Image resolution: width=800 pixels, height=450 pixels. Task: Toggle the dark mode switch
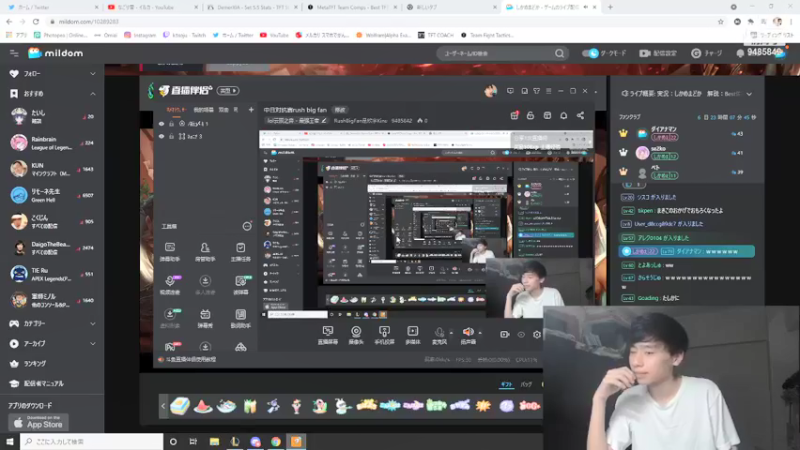[x=590, y=53]
